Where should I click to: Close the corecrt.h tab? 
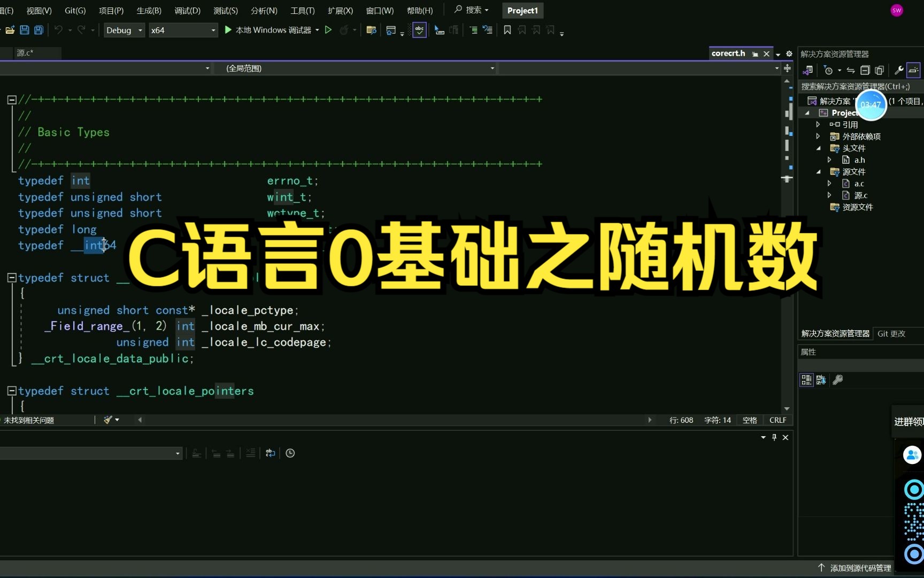point(766,54)
